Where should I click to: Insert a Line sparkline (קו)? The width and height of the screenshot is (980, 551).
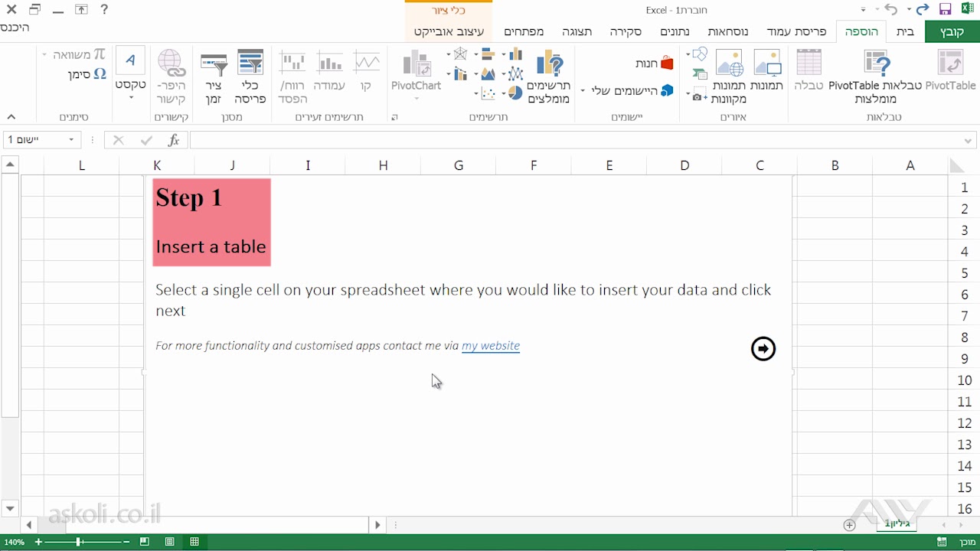(366, 71)
